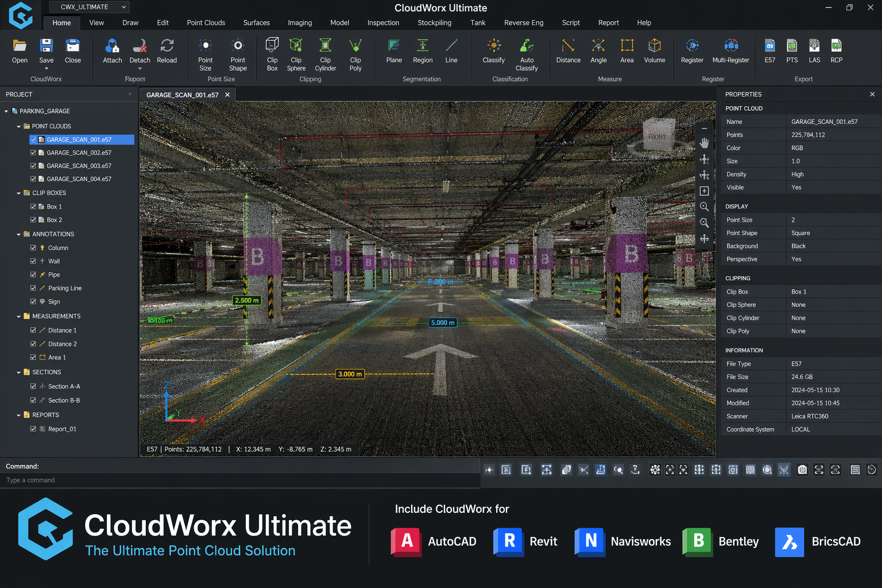Screen dimensions: 882x588
Task: Activate the Clip Sphere tool
Action: tap(296, 55)
